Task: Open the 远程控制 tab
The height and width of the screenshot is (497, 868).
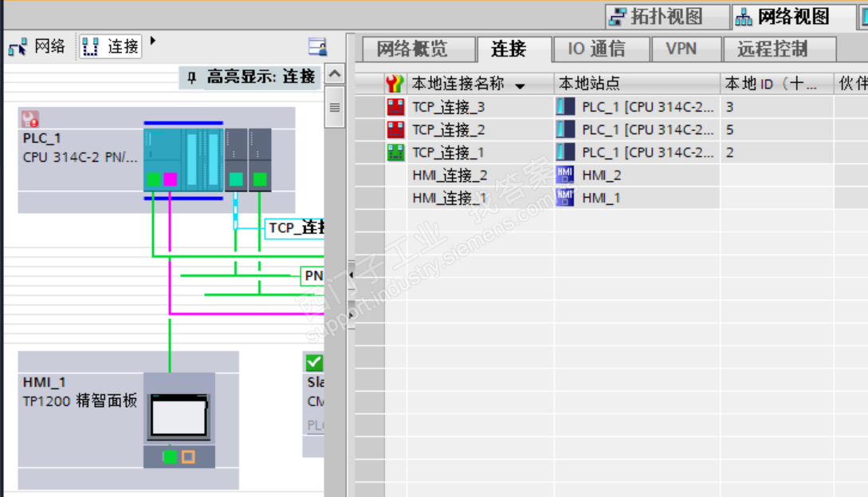Action: (x=779, y=49)
